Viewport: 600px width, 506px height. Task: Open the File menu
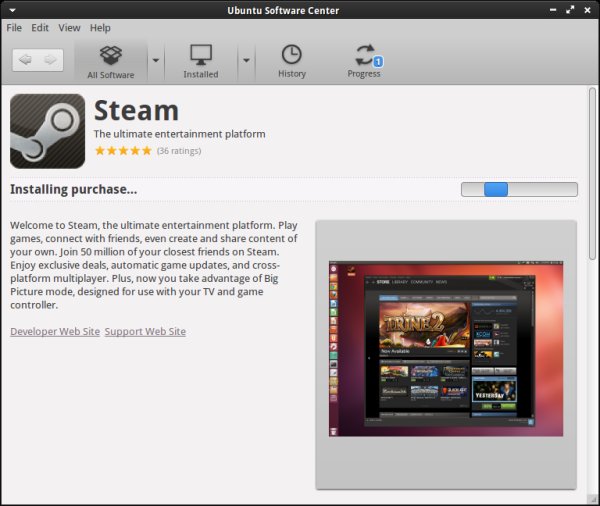tap(14, 28)
